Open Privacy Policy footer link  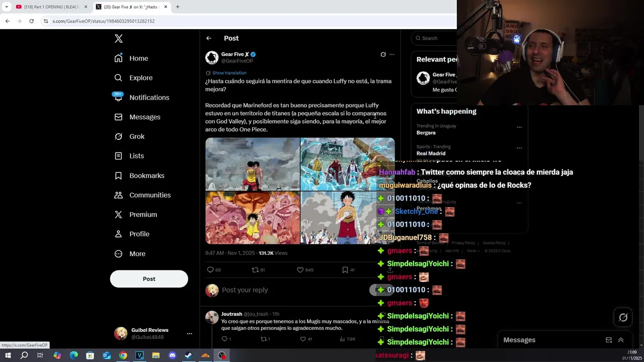(463, 243)
